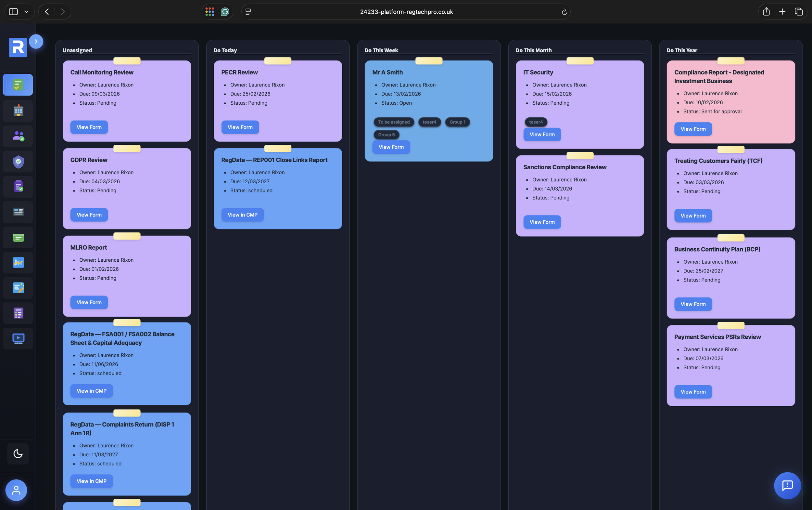
Task: Toggle dark mode moon switch
Action: click(x=18, y=454)
